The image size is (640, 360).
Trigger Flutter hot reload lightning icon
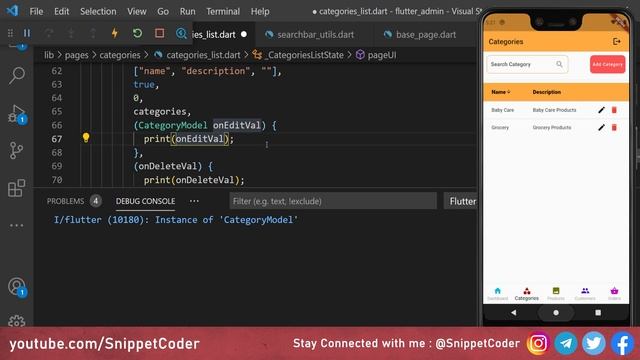(x=115, y=33)
